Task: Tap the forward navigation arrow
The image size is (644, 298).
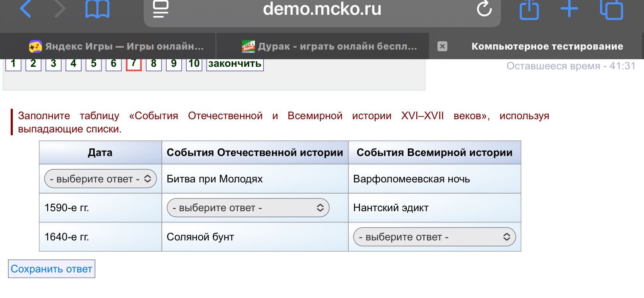Action: tap(60, 9)
